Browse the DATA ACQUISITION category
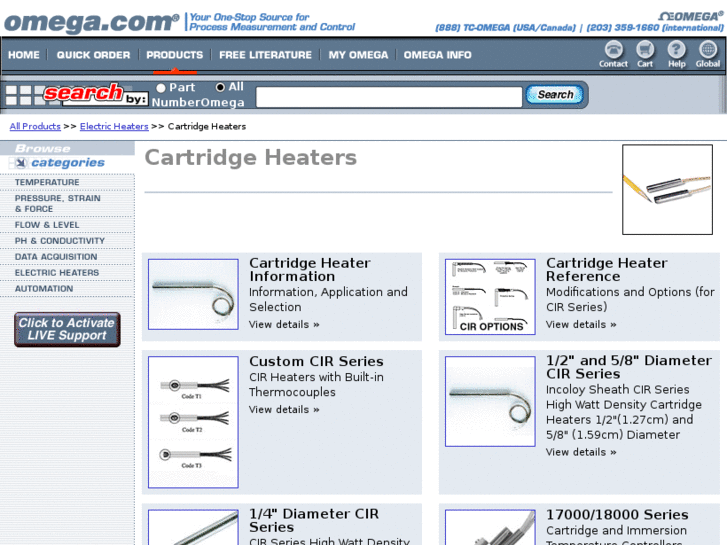Screen dimensions: 727x545 (56, 256)
